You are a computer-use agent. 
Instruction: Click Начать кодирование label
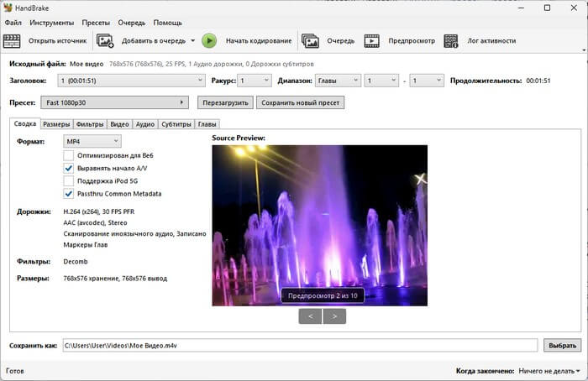pos(259,41)
